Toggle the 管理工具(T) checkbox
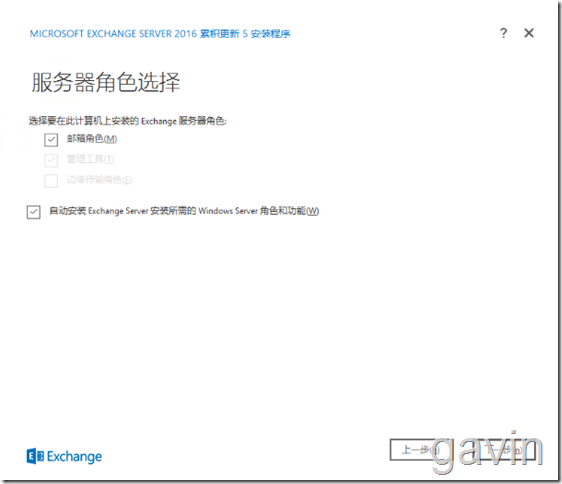The image size is (562, 484). 51,160
